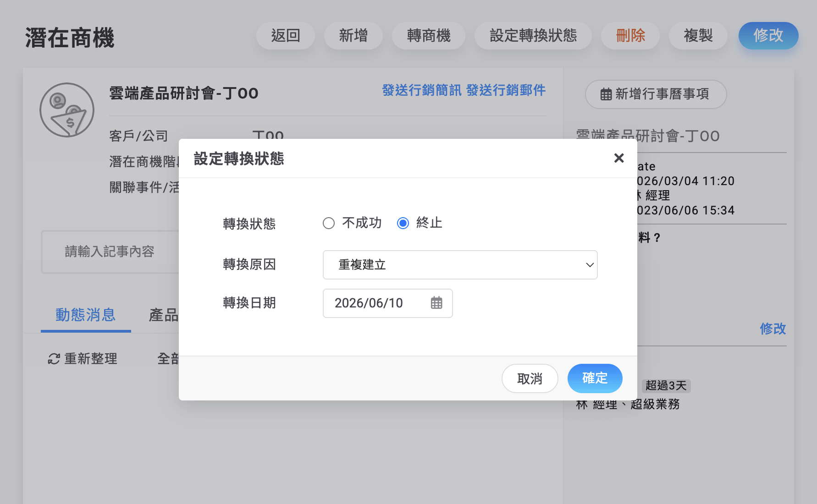Click the blue 修改 header button
Image resolution: width=817 pixels, height=504 pixels.
768,36
